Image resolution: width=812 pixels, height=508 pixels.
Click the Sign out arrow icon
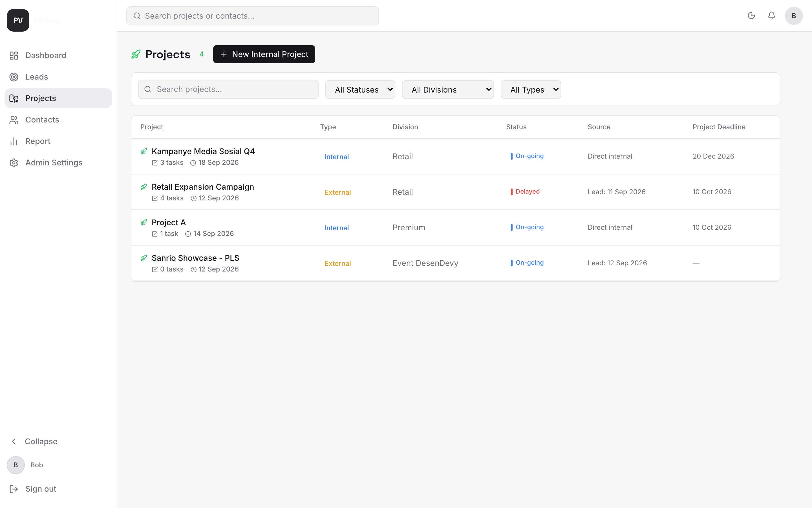coord(14,489)
